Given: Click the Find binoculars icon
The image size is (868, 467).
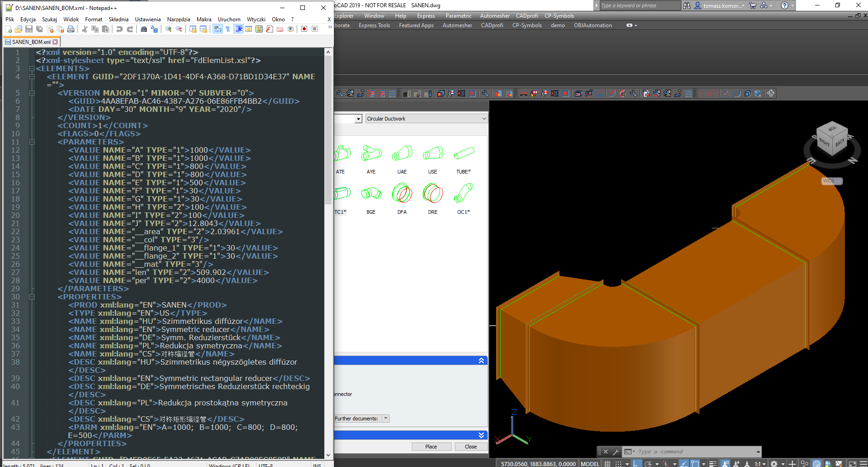Looking at the screenshot, I should [144, 29].
